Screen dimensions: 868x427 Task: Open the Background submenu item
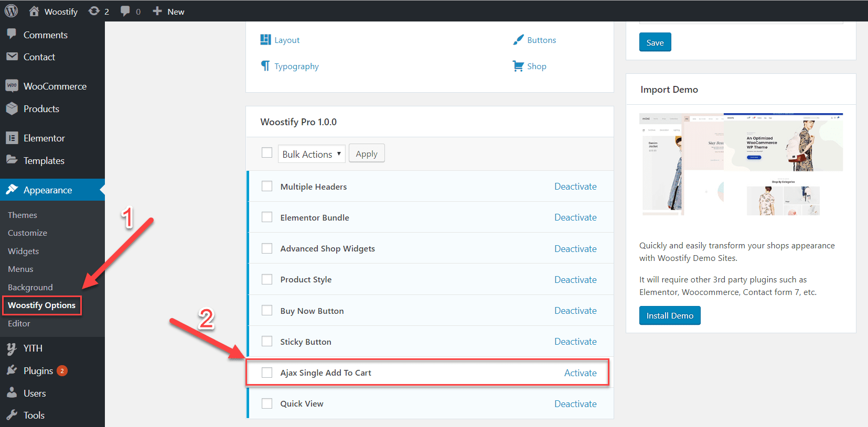[30, 287]
